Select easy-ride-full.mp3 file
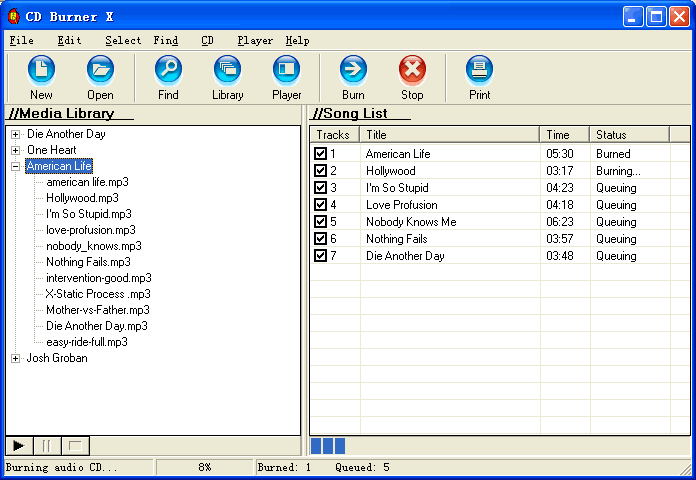This screenshot has height=480, width=696. [87, 342]
